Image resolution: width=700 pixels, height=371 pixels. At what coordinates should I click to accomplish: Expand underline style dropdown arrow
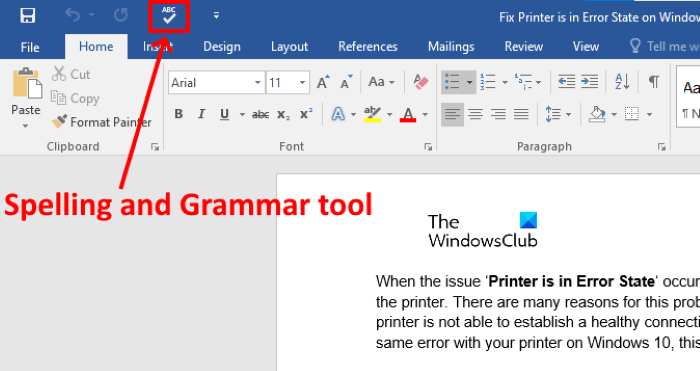pyautogui.click(x=242, y=115)
